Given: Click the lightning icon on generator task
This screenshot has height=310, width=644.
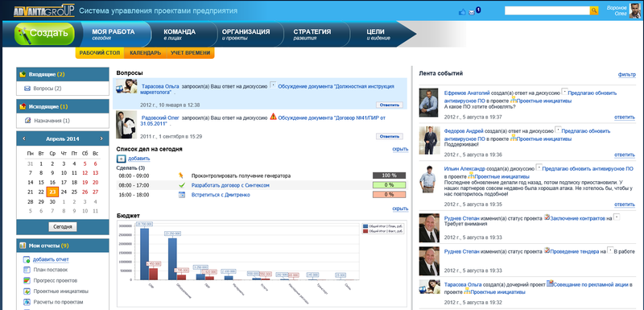Looking at the screenshot, I should tap(182, 176).
